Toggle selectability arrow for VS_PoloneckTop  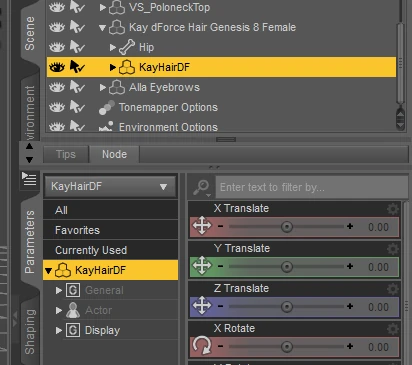click(77, 7)
